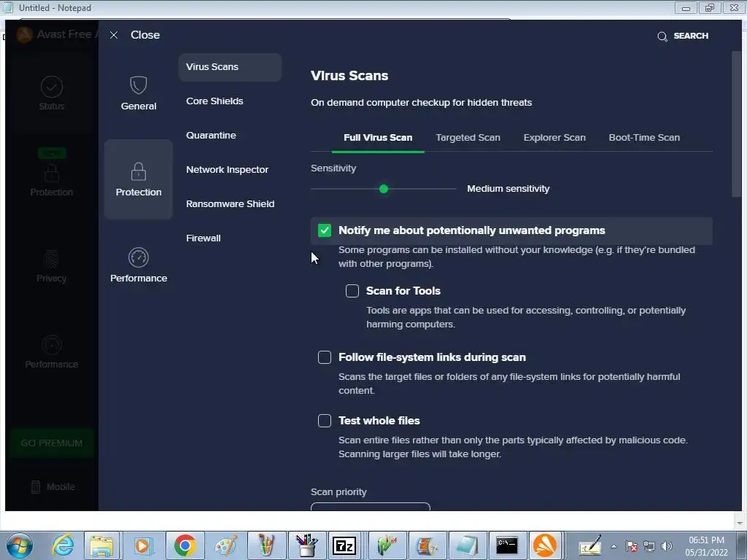Click the Close label in settings header

145,35
